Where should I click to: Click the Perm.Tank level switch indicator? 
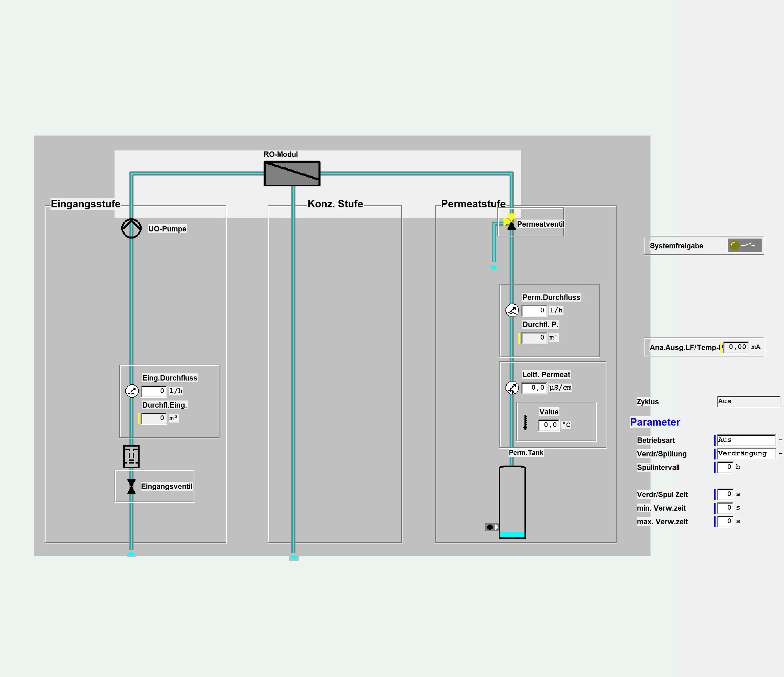tap(492, 527)
